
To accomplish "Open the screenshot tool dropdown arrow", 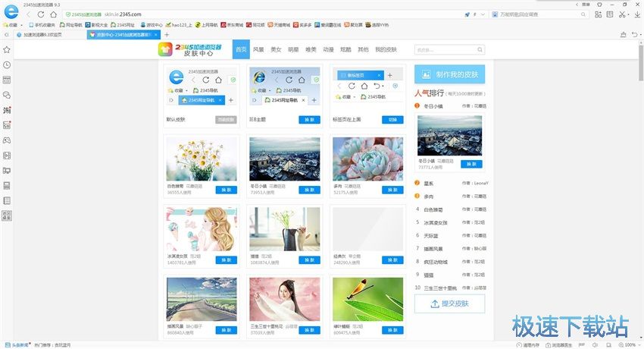I will (628, 15).
